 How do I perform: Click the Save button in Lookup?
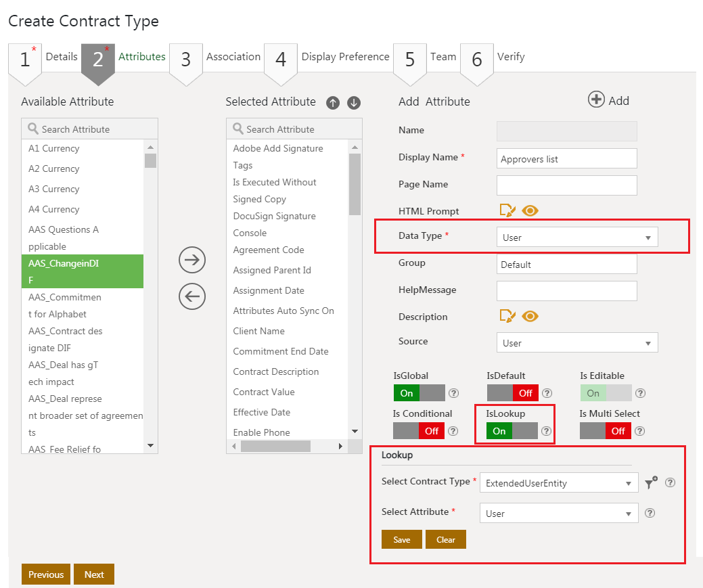[402, 539]
